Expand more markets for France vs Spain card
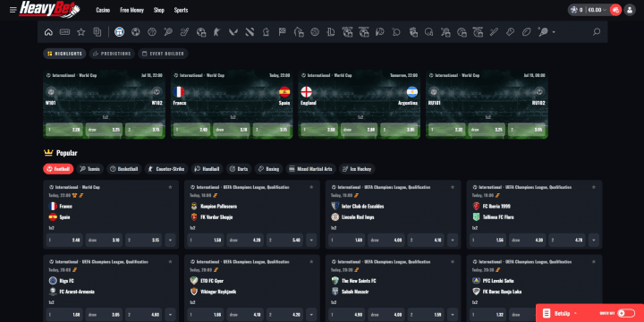Image resolution: width=644 pixels, height=322 pixels. pyautogui.click(x=170, y=240)
